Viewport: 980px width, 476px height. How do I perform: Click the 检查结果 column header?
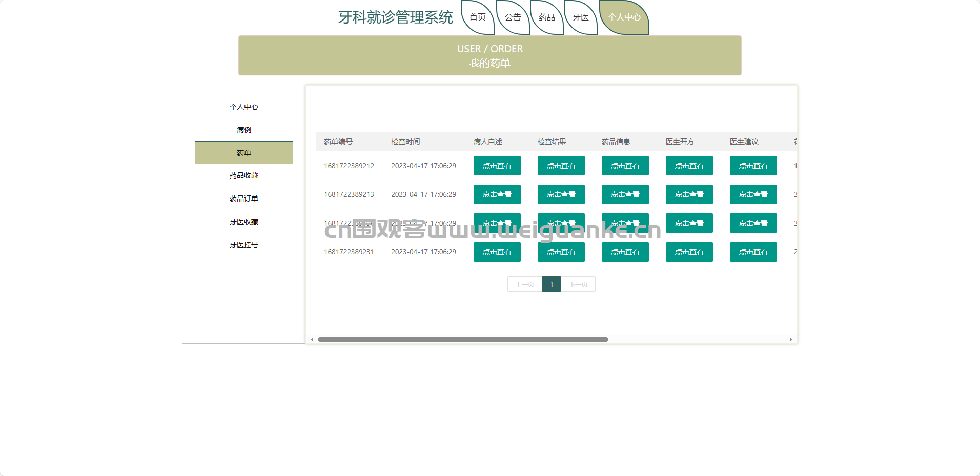pyautogui.click(x=552, y=142)
